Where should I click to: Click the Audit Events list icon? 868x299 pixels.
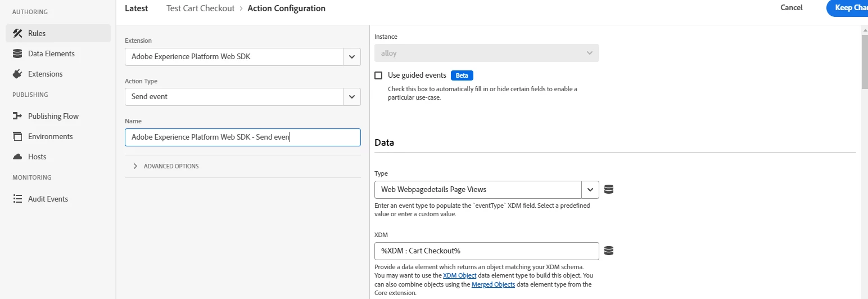tap(17, 199)
